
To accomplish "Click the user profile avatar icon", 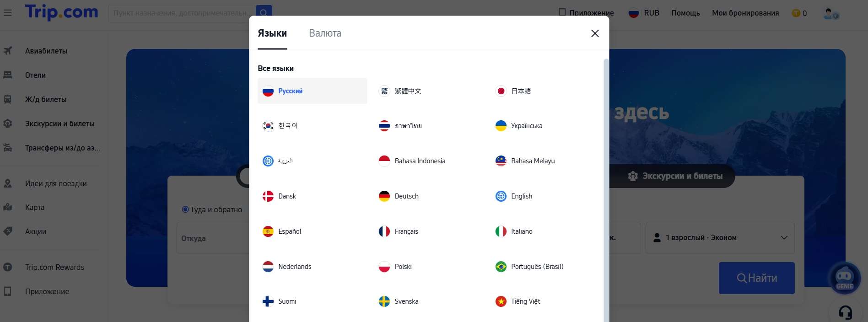I will (830, 13).
